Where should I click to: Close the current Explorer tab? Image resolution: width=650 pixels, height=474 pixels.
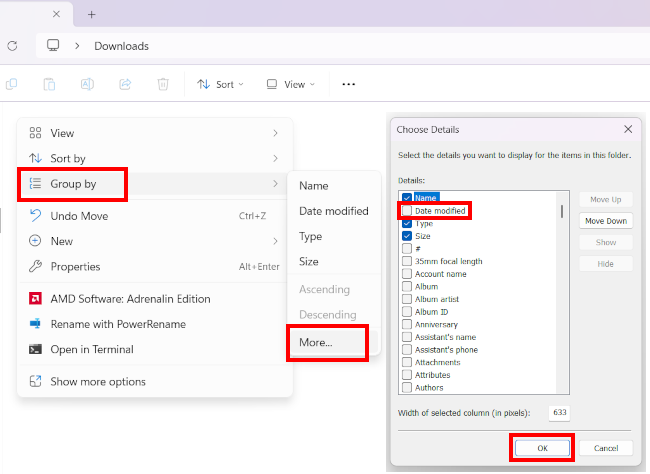(x=56, y=14)
